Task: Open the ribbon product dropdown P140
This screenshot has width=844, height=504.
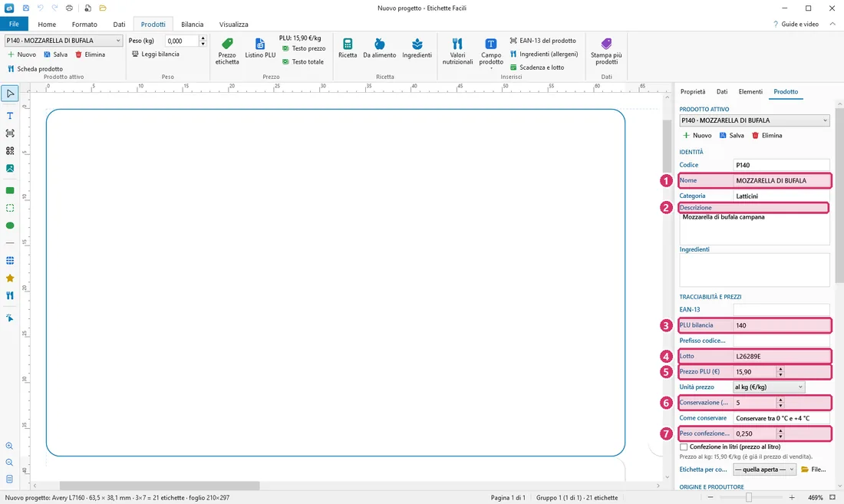Action: click(64, 41)
